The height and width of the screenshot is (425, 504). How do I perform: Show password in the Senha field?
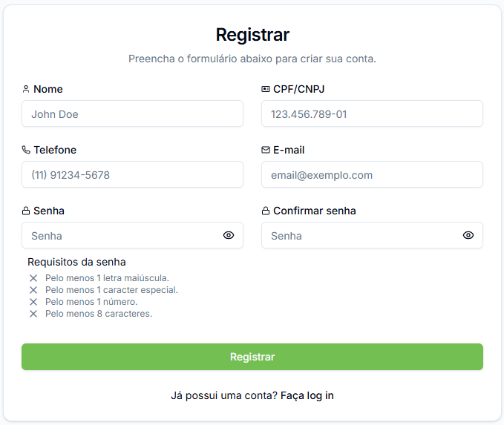(x=229, y=235)
